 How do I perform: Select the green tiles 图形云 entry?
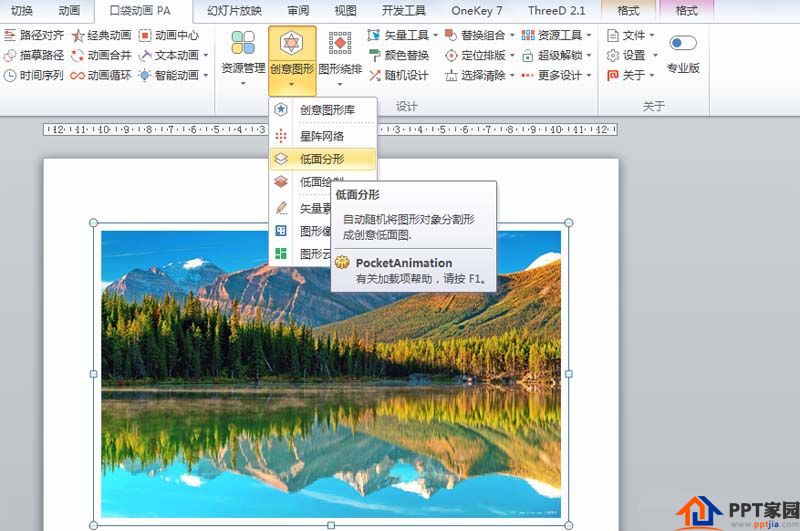302,254
